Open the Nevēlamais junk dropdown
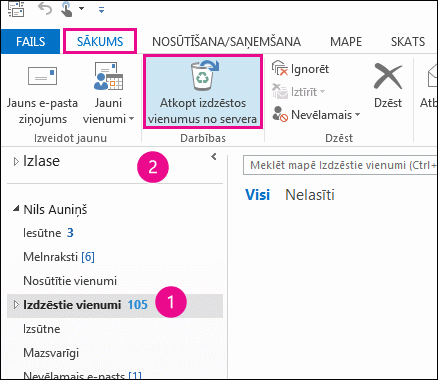The image size is (438, 380). click(316, 115)
